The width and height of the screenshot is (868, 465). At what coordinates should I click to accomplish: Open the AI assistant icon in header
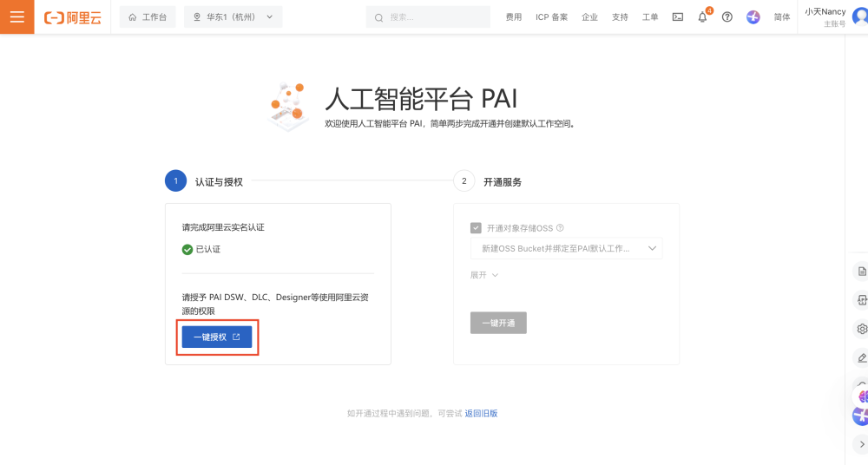click(x=753, y=17)
